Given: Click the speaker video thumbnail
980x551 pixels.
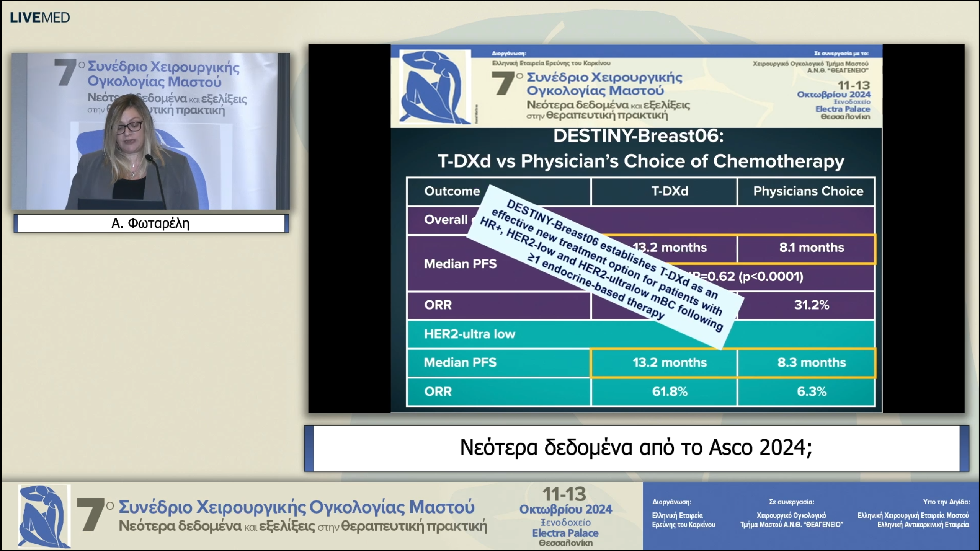Looking at the screenshot, I should (151, 131).
